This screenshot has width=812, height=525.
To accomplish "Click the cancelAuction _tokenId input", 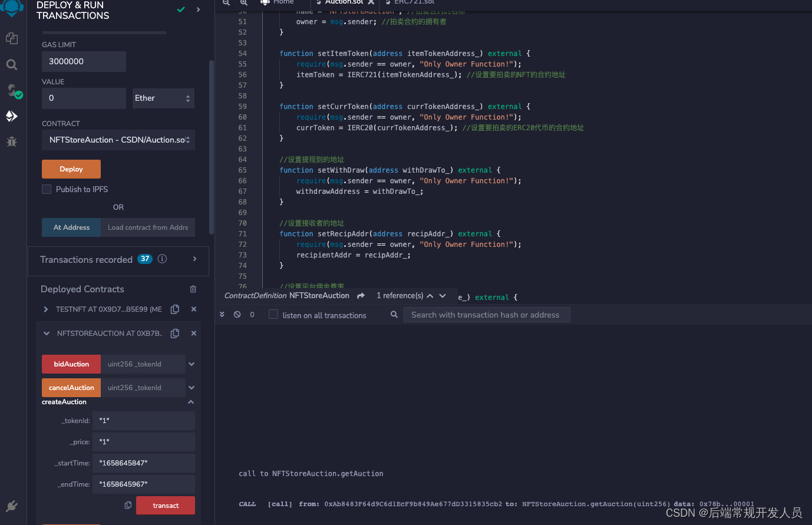I will 143,388.
